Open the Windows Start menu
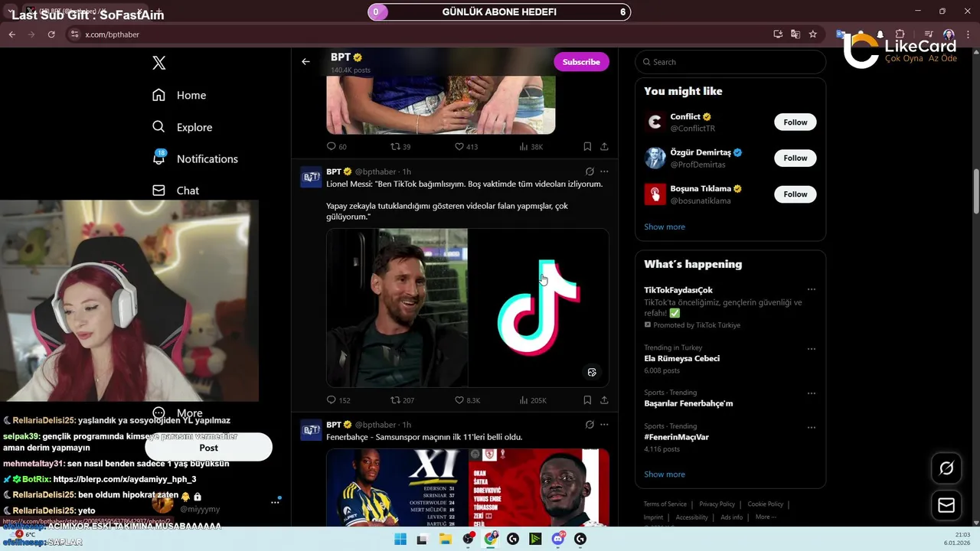 coord(400,539)
